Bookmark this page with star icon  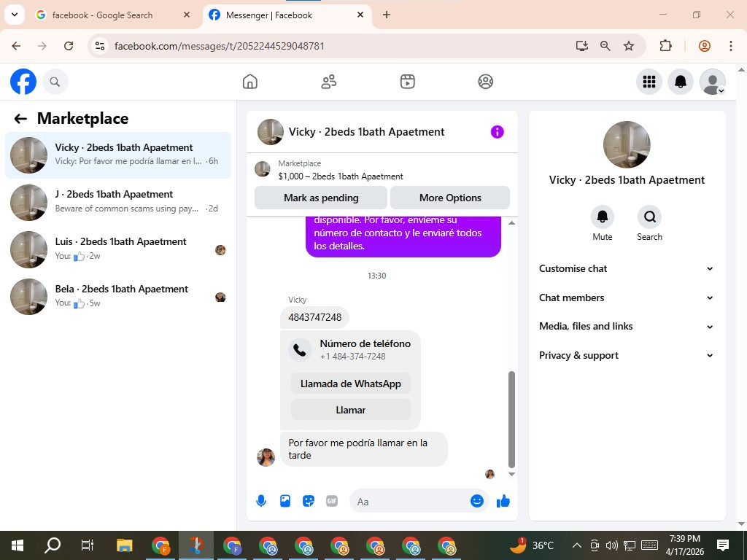click(x=629, y=46)
